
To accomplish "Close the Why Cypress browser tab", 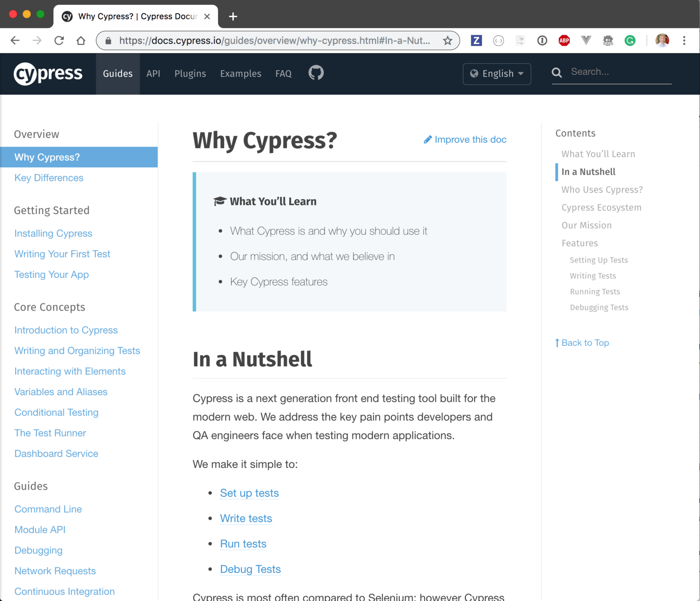I will point(207,16).
